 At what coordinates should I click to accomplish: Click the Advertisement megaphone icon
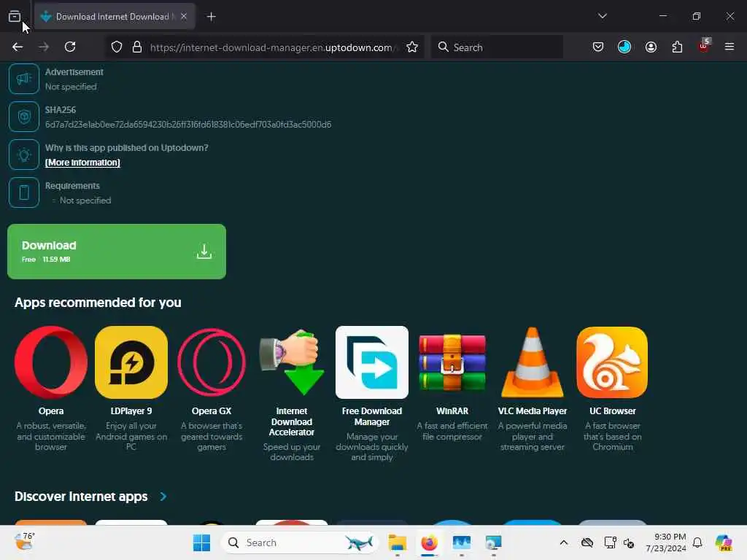click(24, 79)
